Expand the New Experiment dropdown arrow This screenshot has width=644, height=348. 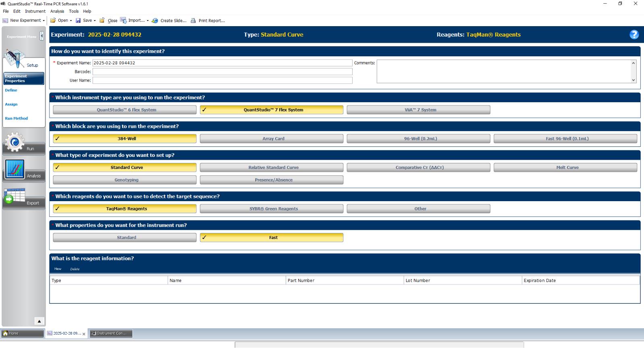point(43,21)
